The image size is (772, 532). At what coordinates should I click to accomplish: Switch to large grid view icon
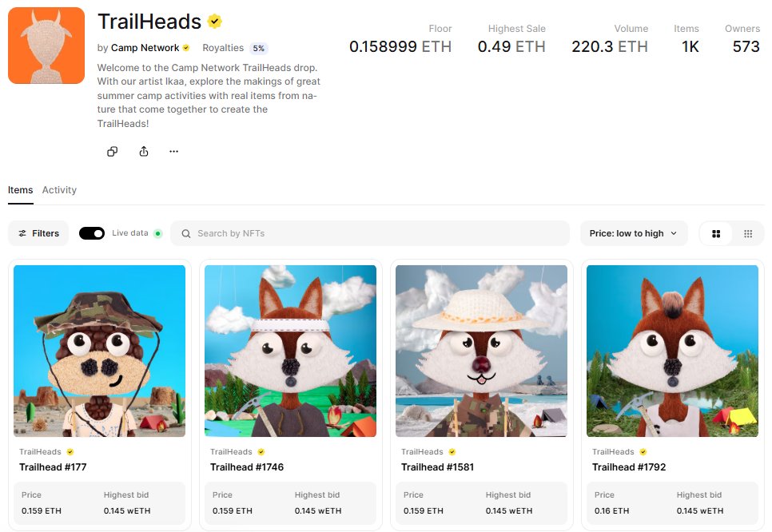coord(716,234)
